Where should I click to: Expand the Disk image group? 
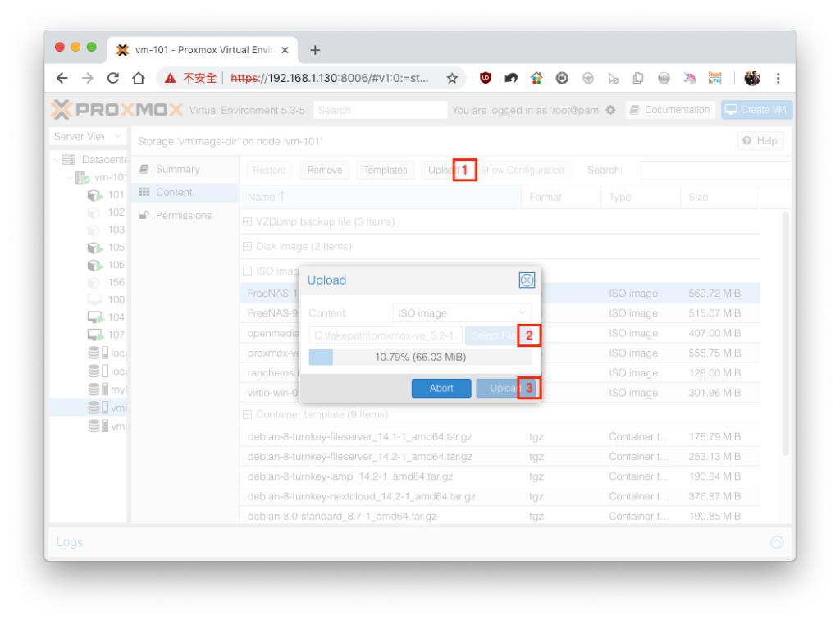pyautogui.click(x=247, y=246)
